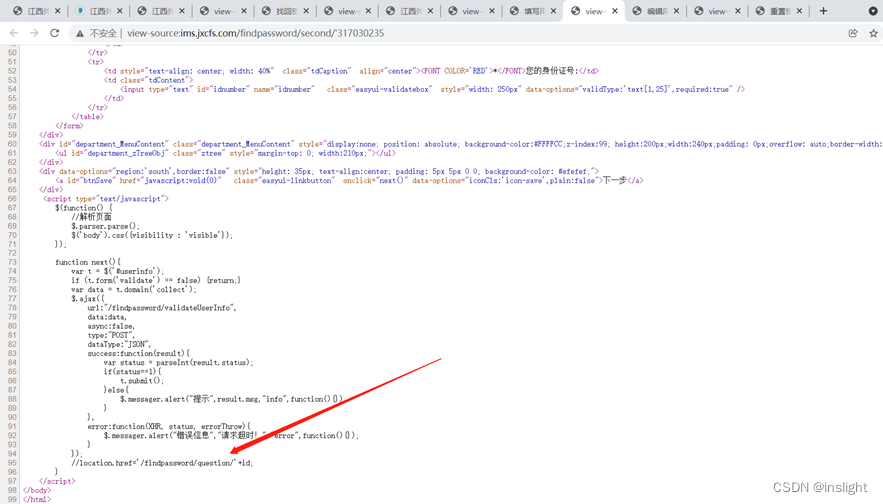Click the closing </form> tag
This screenshot has height=504, width=883.
click(x=69, y=126)
